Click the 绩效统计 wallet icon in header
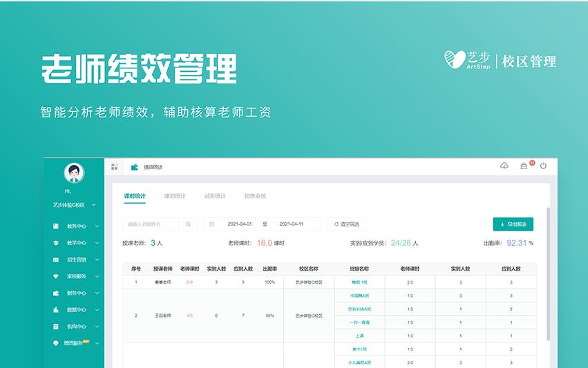This screenshot has width=588, height=368. coord(135,167)
